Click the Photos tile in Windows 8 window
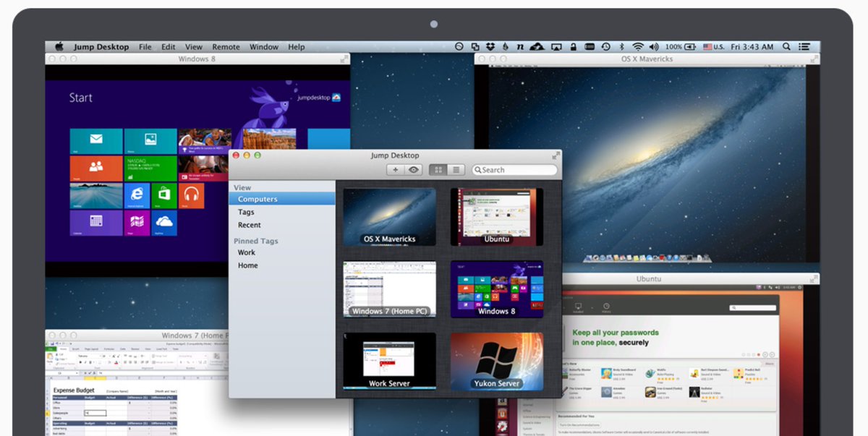This screenshot has width=868, height=436. point(150,141)
